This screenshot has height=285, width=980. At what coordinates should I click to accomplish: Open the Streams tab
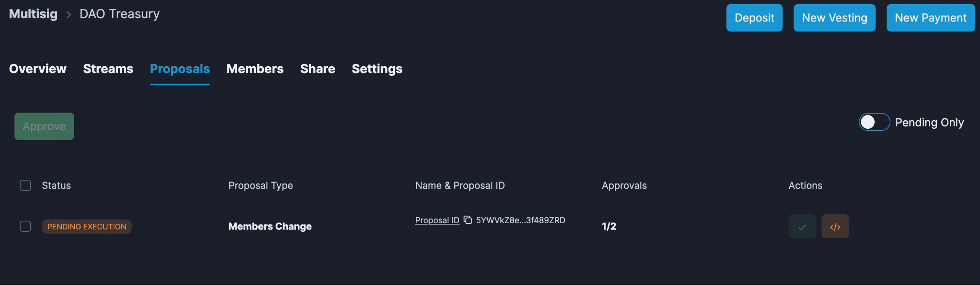click(x=108, y=69)
